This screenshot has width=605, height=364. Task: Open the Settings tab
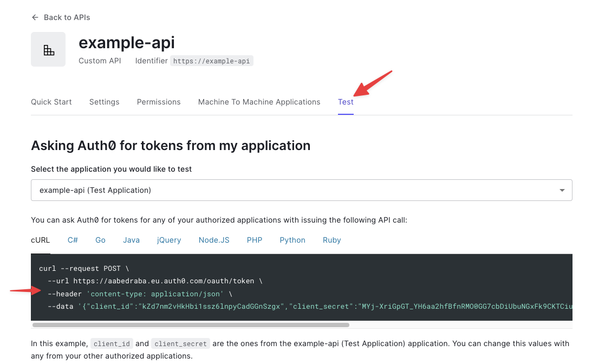pyautogui.click(x=104, y=102)
